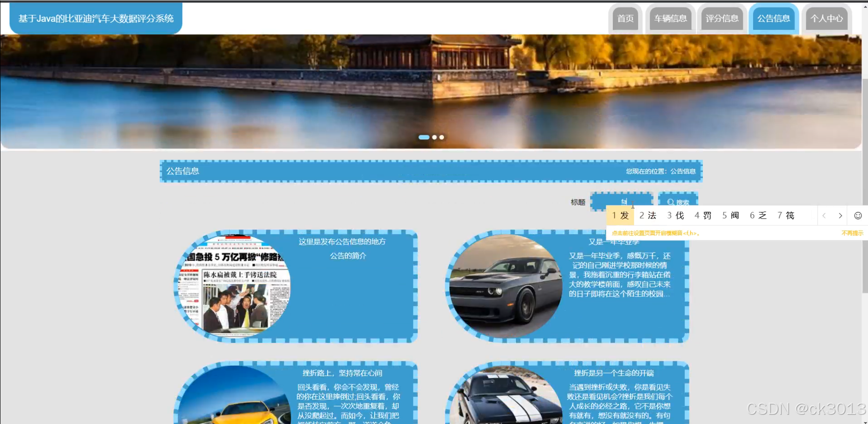Dismiss the hint with 不再提示
The image size is (868, 424).
(852, 233)
